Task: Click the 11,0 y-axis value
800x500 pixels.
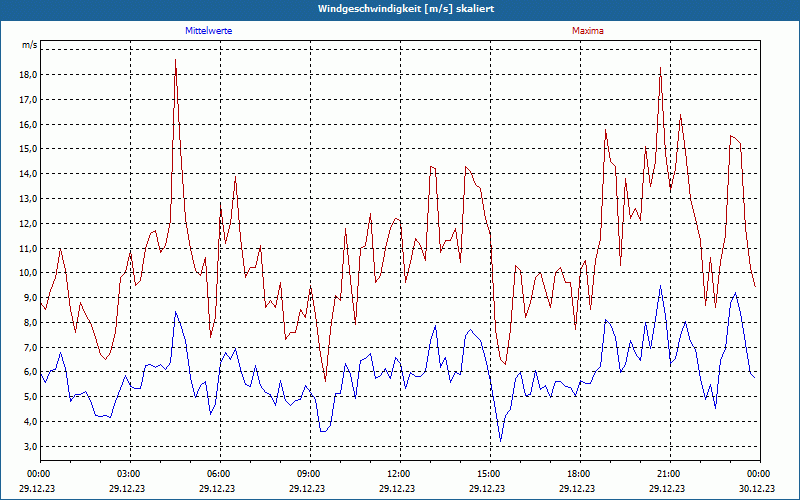Action: [29, 249]
